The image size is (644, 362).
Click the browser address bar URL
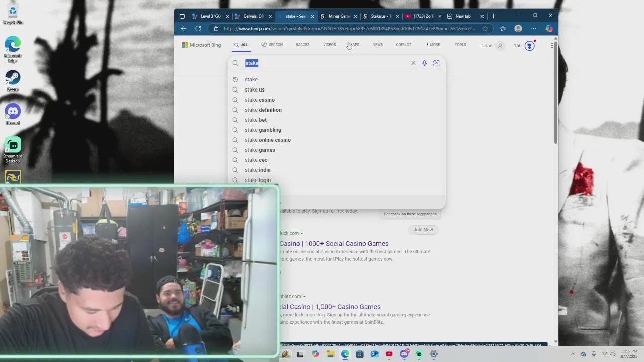pos(349,29)
